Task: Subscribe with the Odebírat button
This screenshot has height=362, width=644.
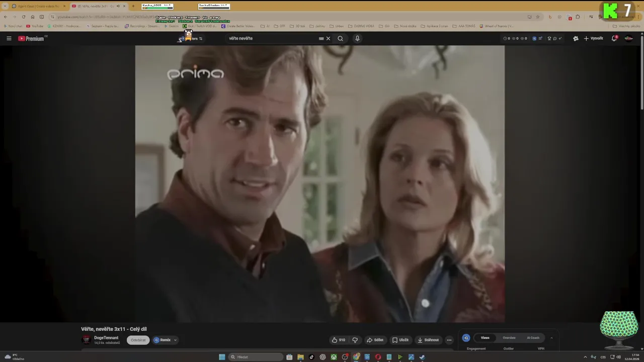Action: tap(138, 340)
